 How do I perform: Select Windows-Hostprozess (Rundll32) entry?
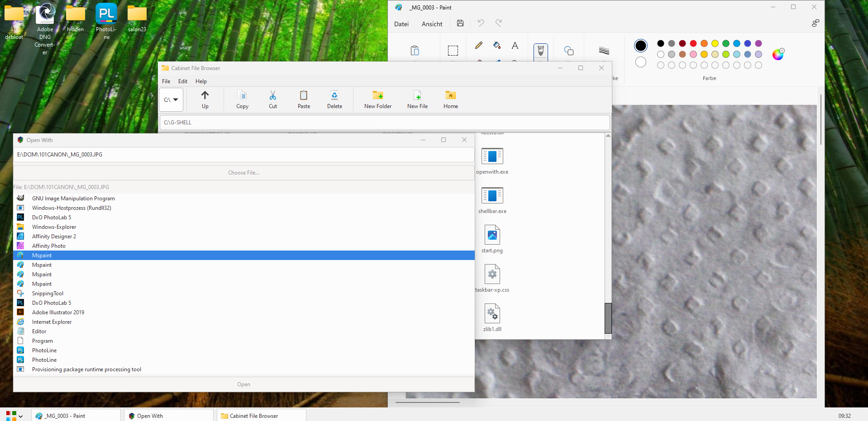pyautogui.click(x=244, y=208)
